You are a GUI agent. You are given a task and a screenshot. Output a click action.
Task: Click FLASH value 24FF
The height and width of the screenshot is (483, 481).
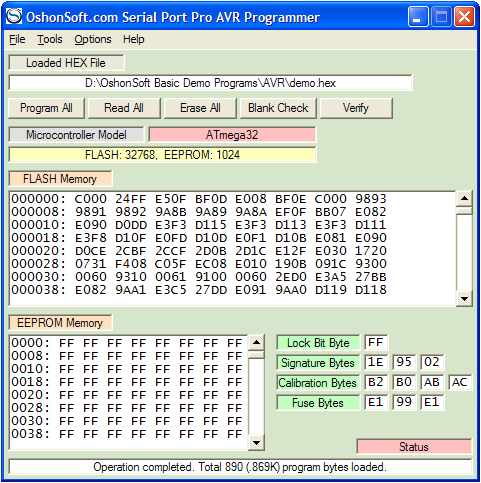[131, 199]
